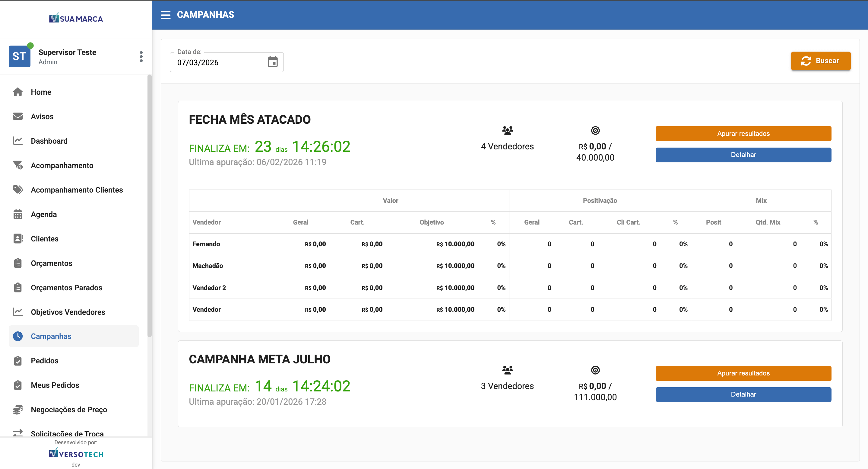Click the target icon showing R$ 40.000,00 objective
Viewport: 868px width, 469px height.
click(x=595, y=130)
